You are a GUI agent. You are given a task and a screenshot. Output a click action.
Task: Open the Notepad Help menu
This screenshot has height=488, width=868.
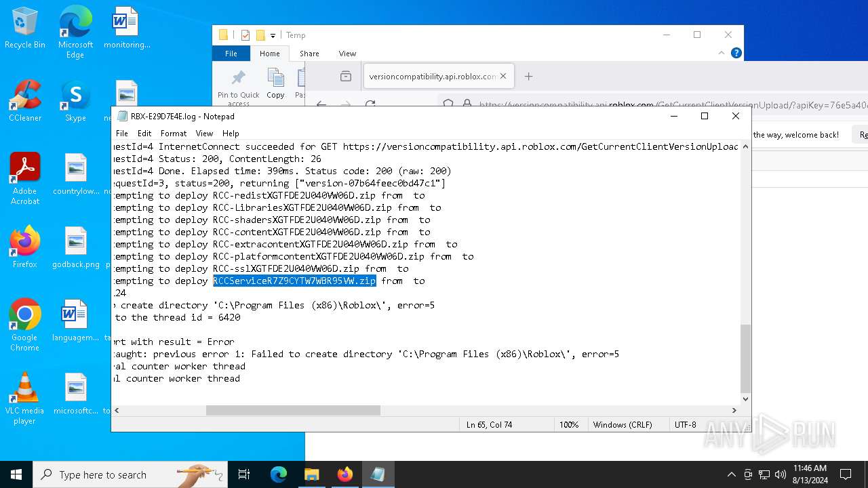(x=231, y=134)
